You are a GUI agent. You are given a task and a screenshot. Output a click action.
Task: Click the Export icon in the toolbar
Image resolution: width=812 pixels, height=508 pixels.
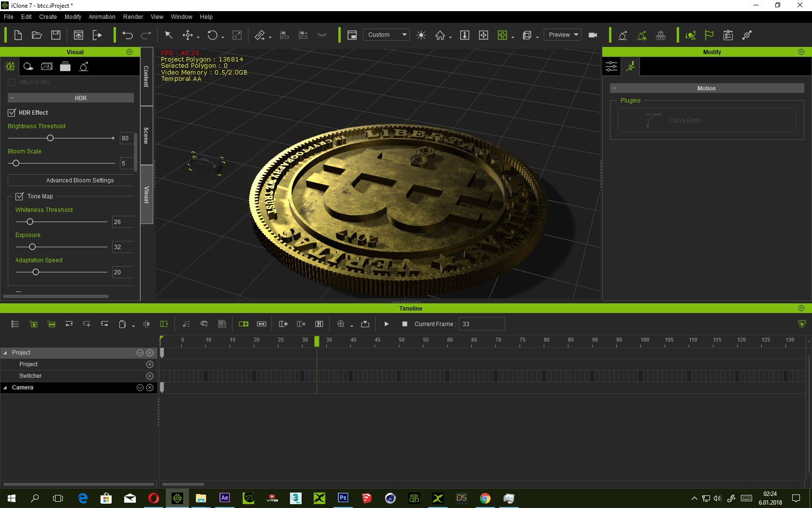pos(97,35)
